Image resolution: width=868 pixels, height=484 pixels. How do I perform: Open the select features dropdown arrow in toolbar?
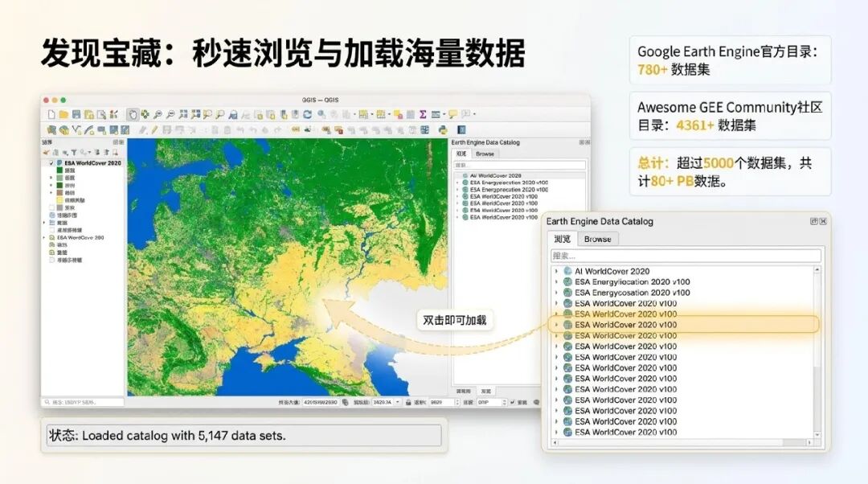tap(372, 115)
